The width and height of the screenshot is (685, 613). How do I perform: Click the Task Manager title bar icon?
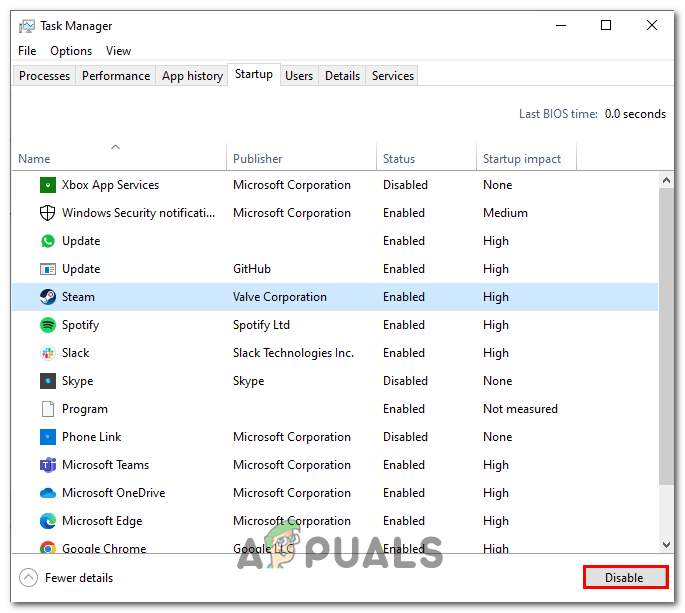pyautogui.click(x=26, y=26)
